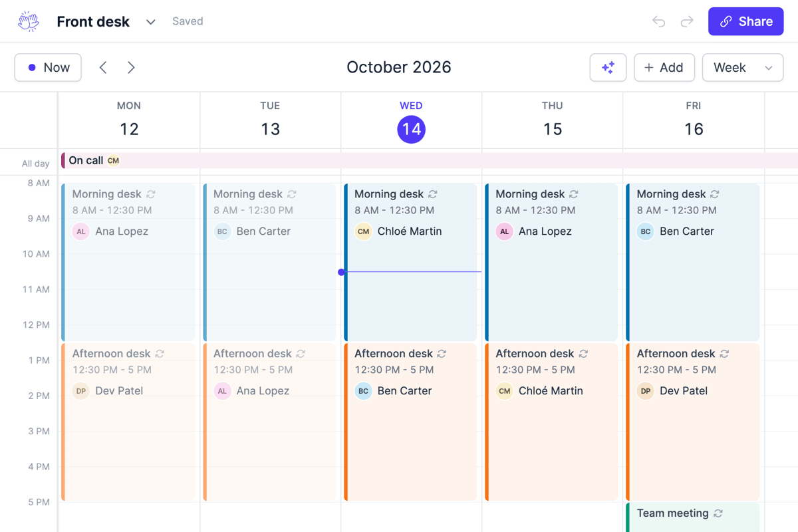Viewport: 798px width, 532px height.
Task: Click Chloé Martin avatar on Wednesday morning
Action: 363,231
